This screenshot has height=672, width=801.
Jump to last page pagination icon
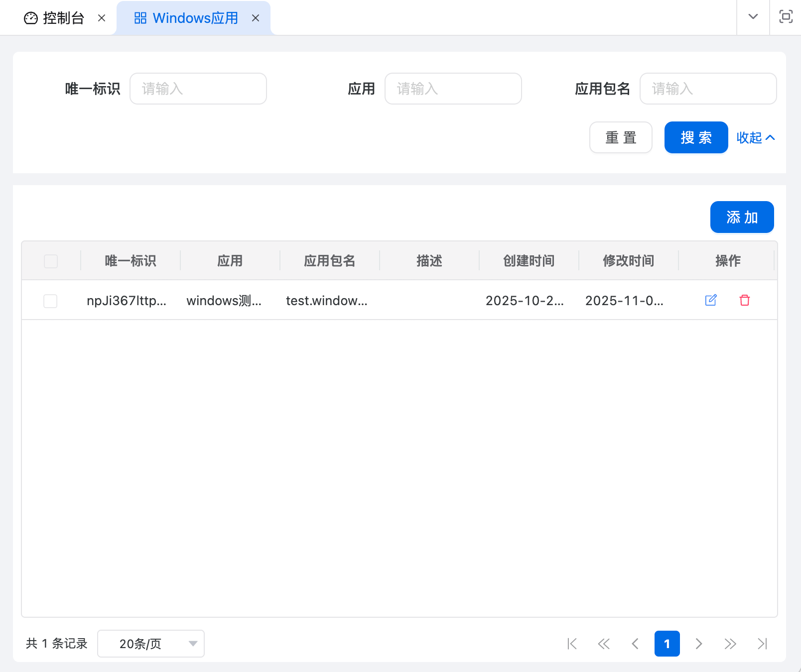click(x=762, y=644)
